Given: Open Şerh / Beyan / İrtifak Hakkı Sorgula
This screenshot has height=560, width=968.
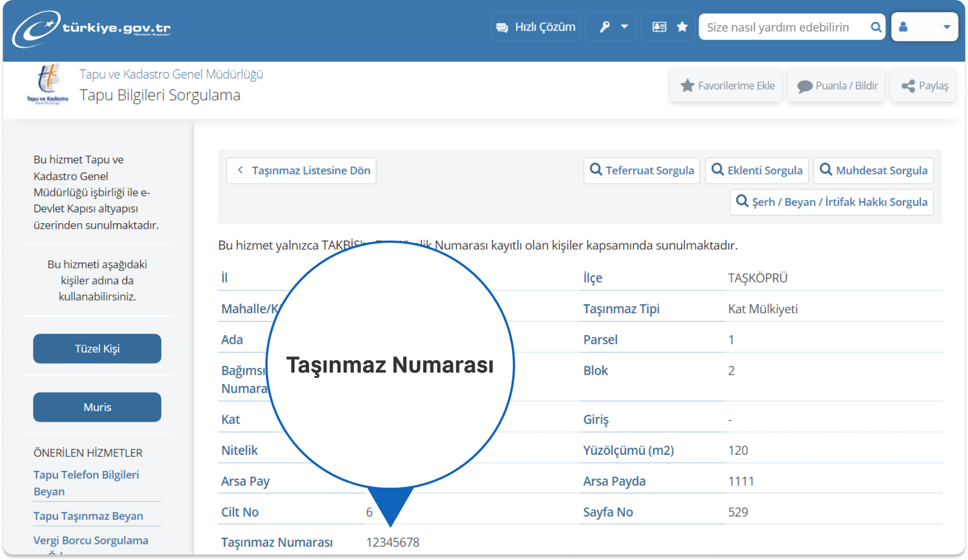Looking at the screenshot, I should [831, 202].
